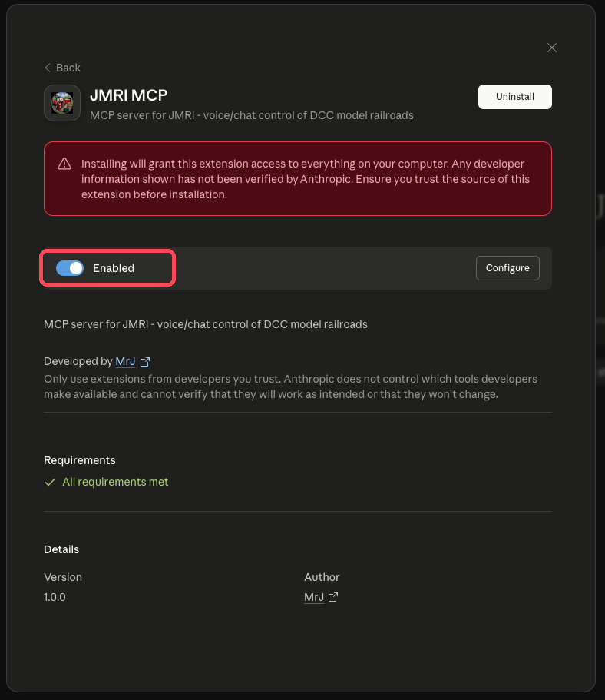Open the MrJ link under Author
This screenshot has height=700, width=605.
click(314, 597)
